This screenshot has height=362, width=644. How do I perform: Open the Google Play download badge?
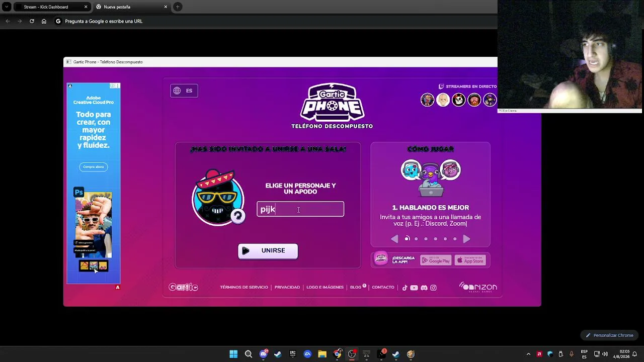click(x=436, y=260)
